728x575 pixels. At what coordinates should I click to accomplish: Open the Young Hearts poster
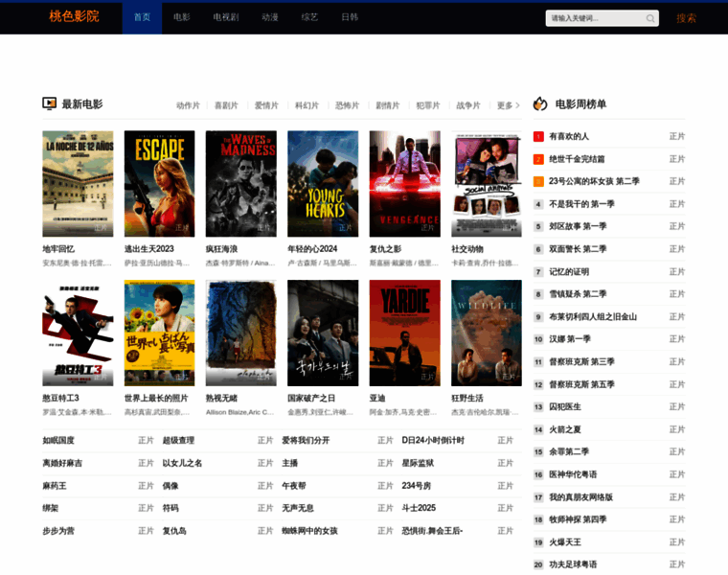(x=323, y=184)
